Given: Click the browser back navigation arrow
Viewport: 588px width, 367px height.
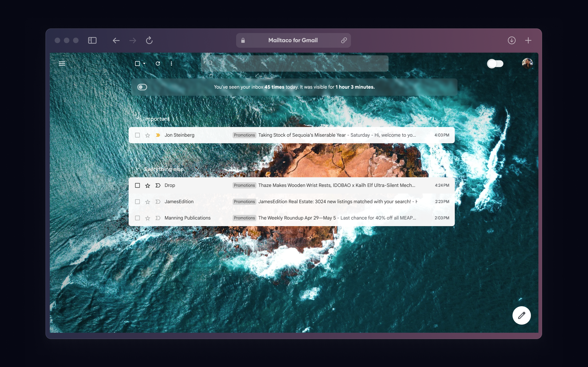Looking at the screenshot, I should (116, 40).
